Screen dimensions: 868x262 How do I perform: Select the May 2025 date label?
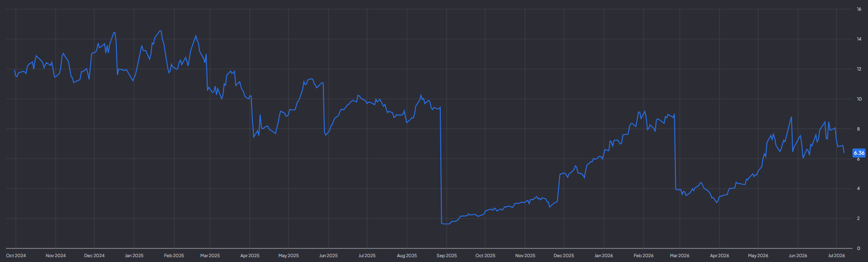(x=289, y=256)
